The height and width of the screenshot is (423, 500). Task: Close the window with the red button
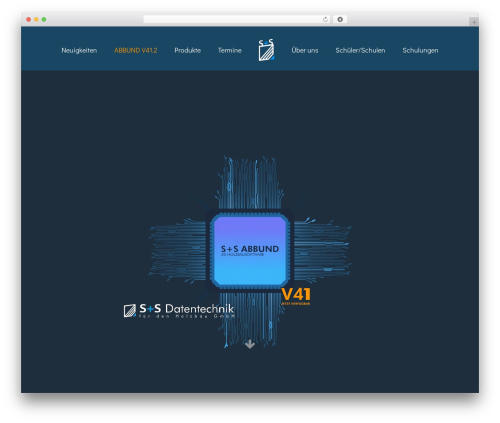click(29, 19)
